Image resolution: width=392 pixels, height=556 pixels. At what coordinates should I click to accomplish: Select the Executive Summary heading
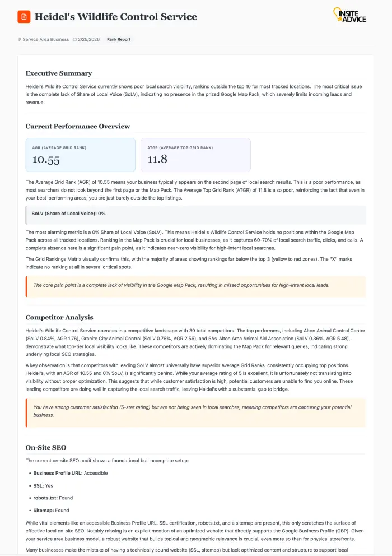tap(59, 73)
